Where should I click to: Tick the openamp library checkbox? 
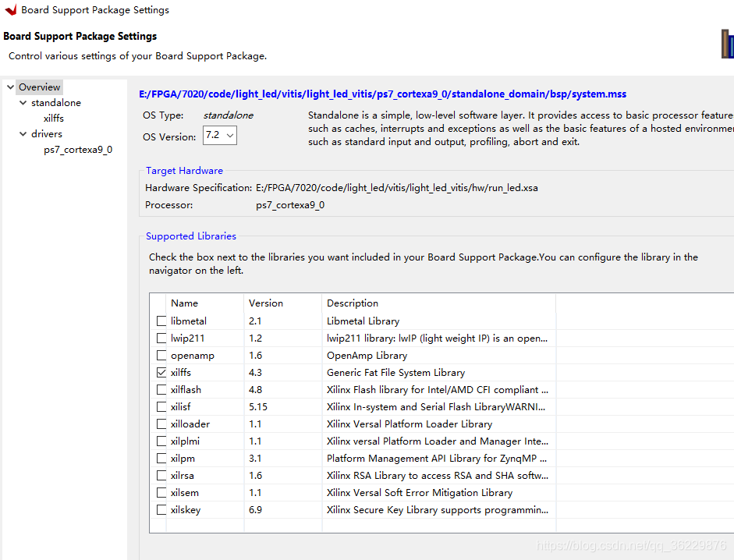[x=161, y=356]
